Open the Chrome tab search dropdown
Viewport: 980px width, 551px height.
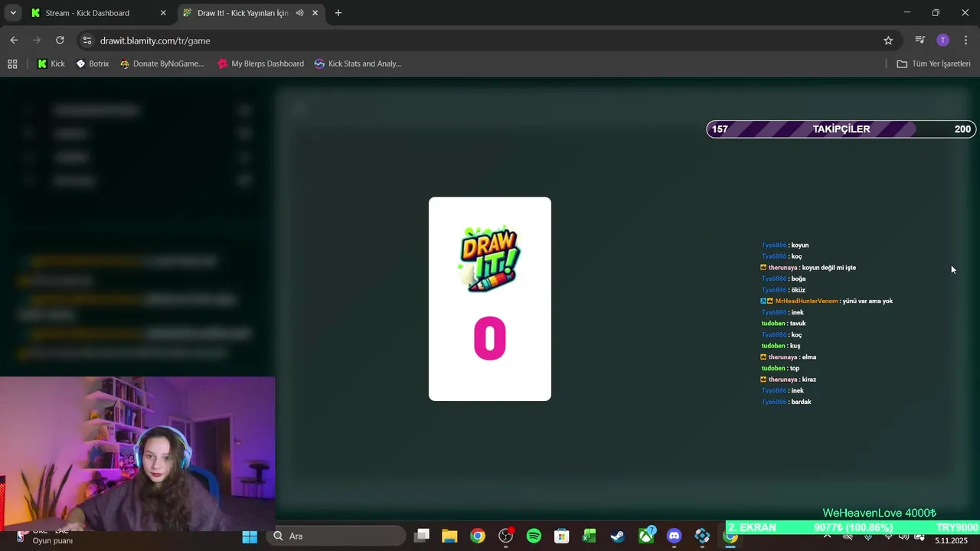pyautogui.click(x=13, y=13)
